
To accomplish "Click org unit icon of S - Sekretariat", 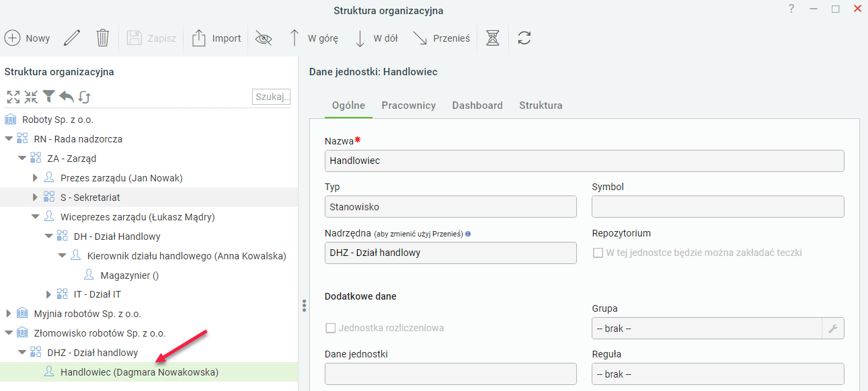I will click(x=49, y=197).
